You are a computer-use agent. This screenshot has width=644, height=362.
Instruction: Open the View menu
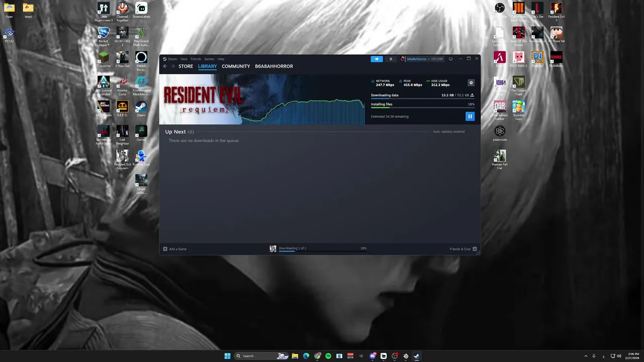pyautogui.click(x=184, y=59)
